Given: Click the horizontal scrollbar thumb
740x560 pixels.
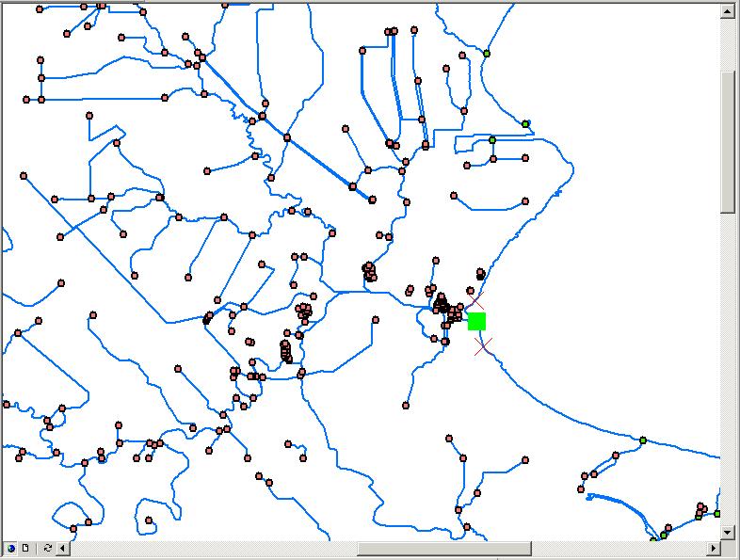Looking at the screenshot, I should pos(443,548).
